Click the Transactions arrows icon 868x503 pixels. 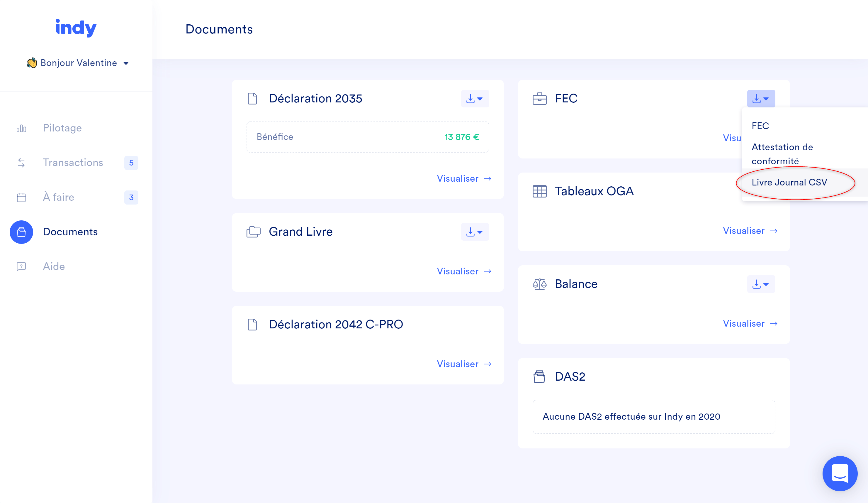(x=21, y=163)
